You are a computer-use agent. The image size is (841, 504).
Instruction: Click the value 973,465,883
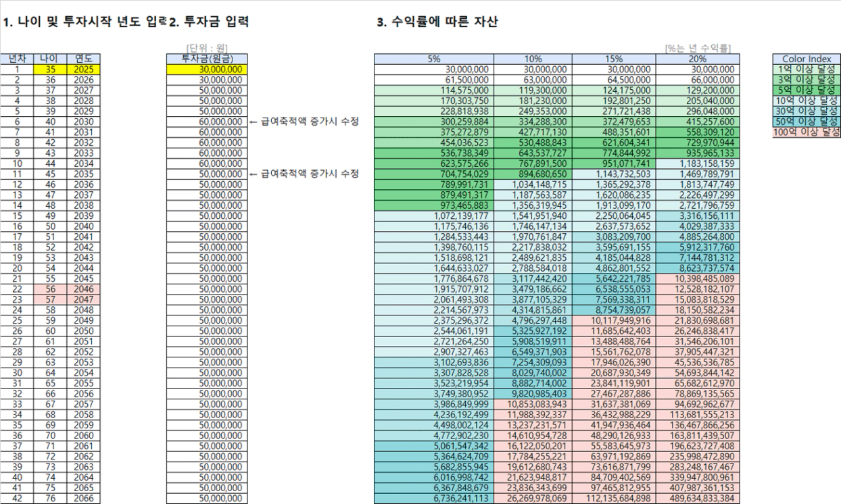(434, 205)
